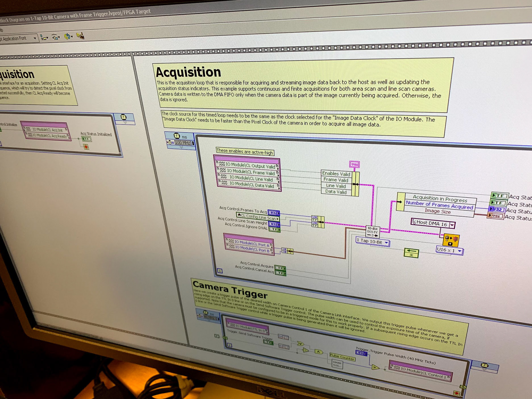
Task: Click the build array node after Port B
Action: point(287,251)
